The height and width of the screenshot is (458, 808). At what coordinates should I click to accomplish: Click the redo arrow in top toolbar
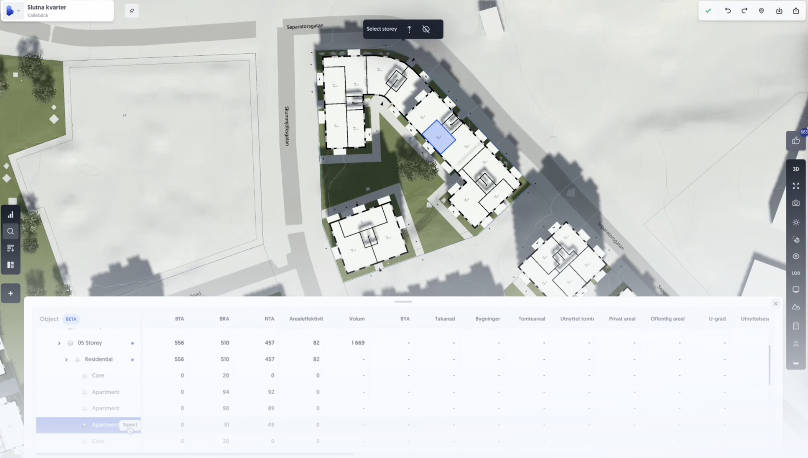tap(743, 11)
